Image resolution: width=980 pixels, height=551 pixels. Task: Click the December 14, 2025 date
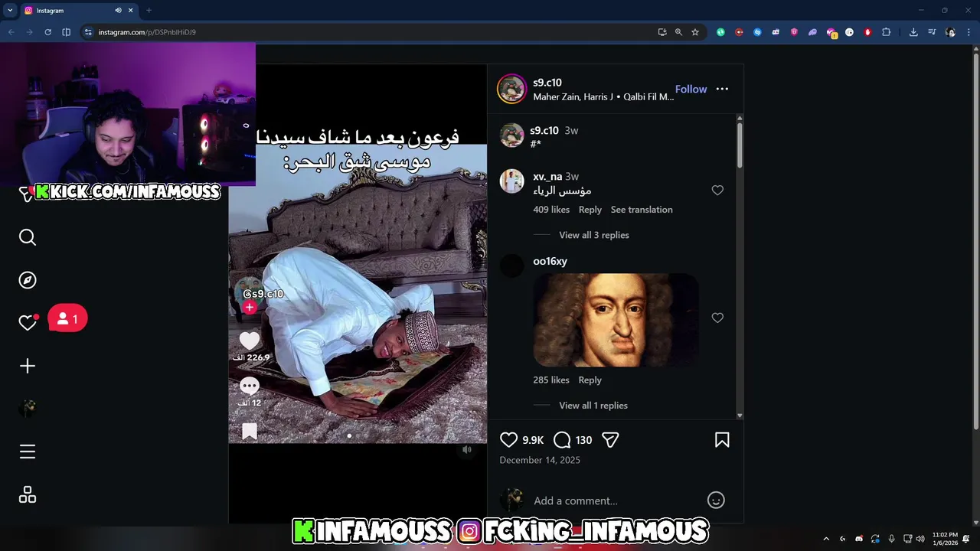coord(540,460)
